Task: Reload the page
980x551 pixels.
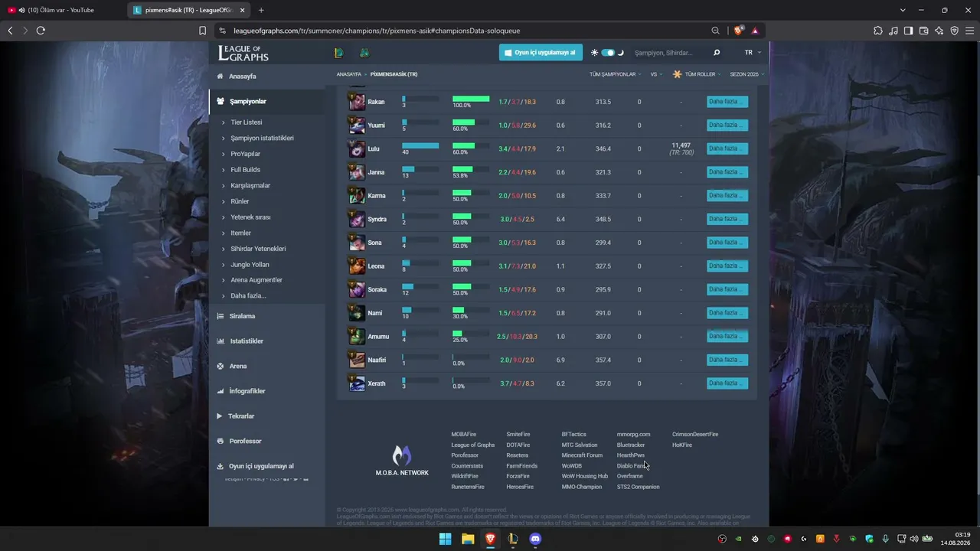Action: click(x=41, y=31)
